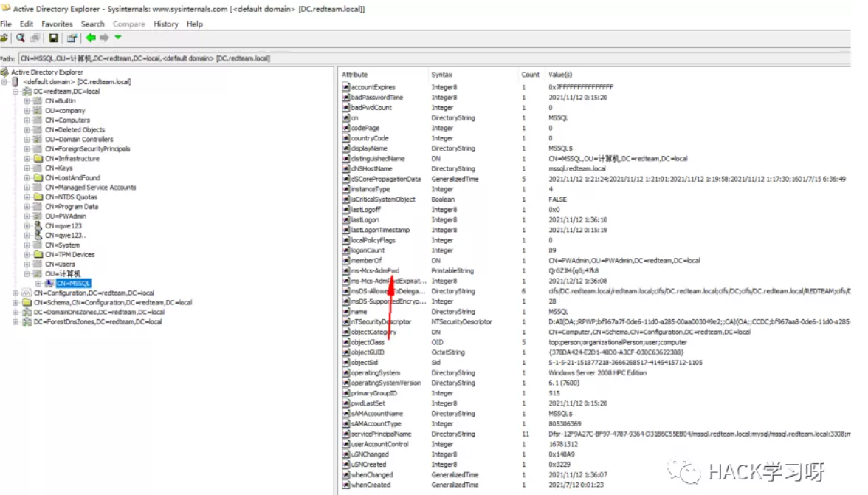Viewport: 868px width, 495px height.
Task: Open the Favorites menu
Action: click(x=57, y=24)
